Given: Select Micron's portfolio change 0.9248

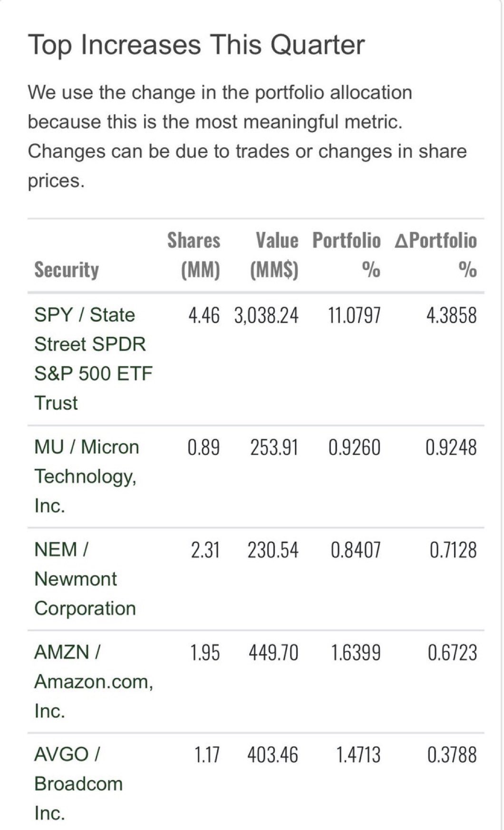Looking at the screenshot, I should [x=451, y=447].
